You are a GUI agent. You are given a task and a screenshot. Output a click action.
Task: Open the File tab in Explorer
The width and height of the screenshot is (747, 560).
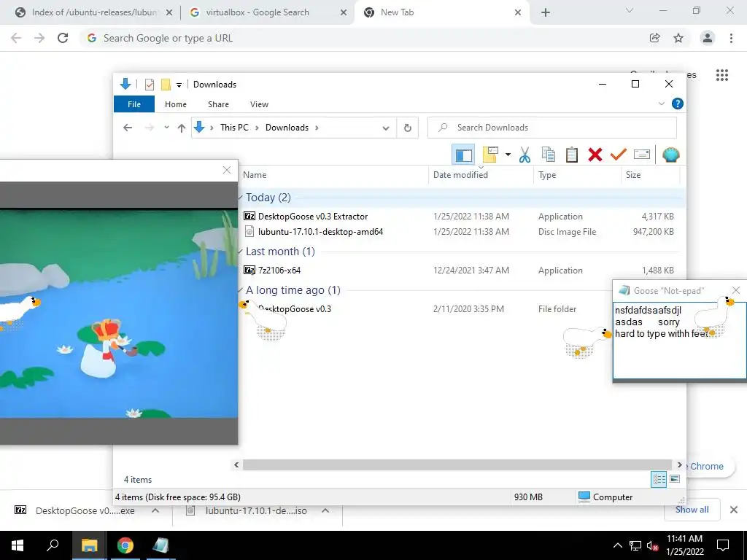[134, 104]
